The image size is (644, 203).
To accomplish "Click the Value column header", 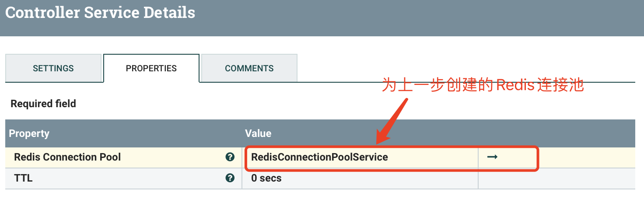I will [x=258, y=133].
